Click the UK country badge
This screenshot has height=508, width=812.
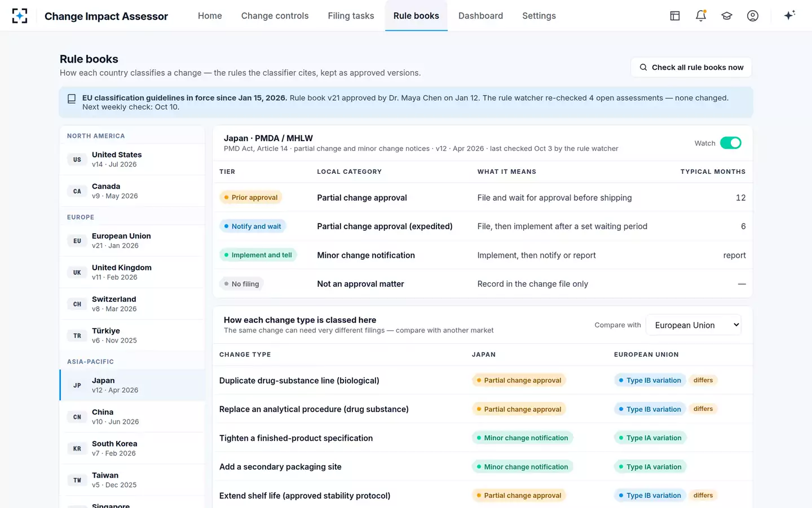point(77,273)
